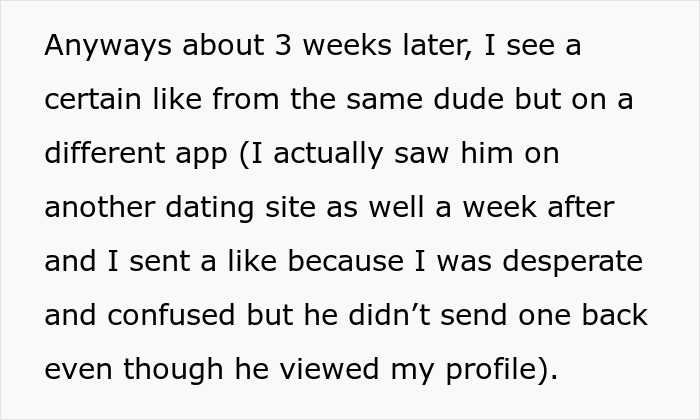Click the word "app" before the parenthesis
700x420 pixels.
[200, 155]
